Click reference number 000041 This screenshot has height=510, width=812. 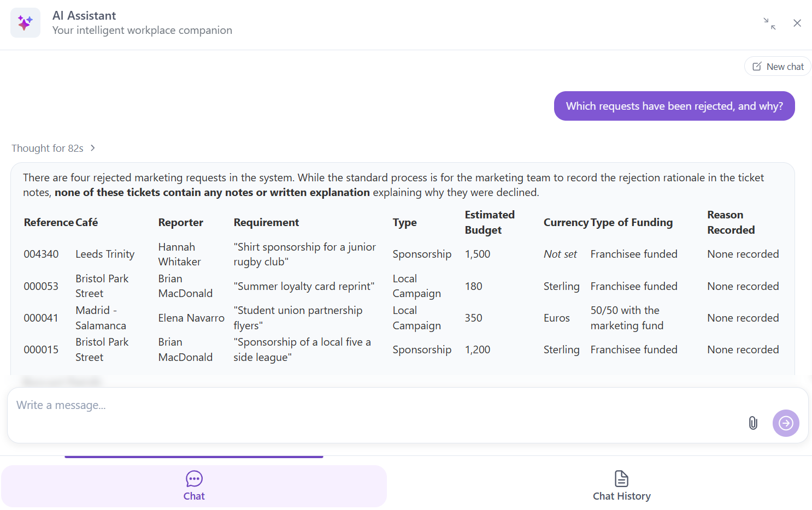41,318
